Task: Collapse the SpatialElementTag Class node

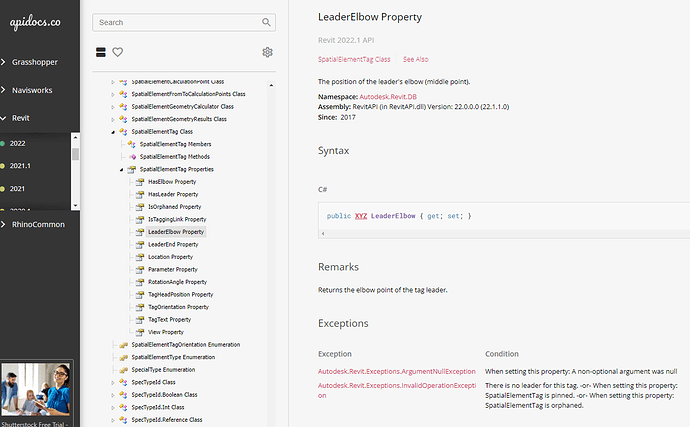Action: [x=113, y=131]
